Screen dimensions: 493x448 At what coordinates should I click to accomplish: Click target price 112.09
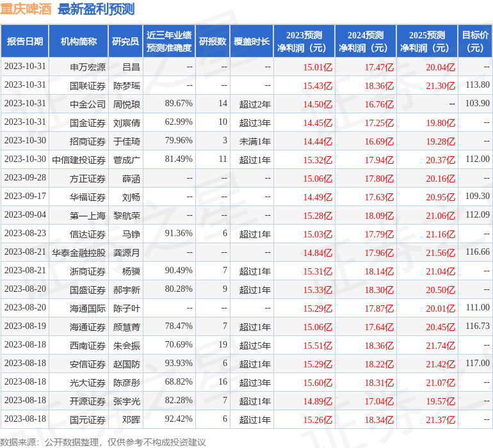pos(478,215)
